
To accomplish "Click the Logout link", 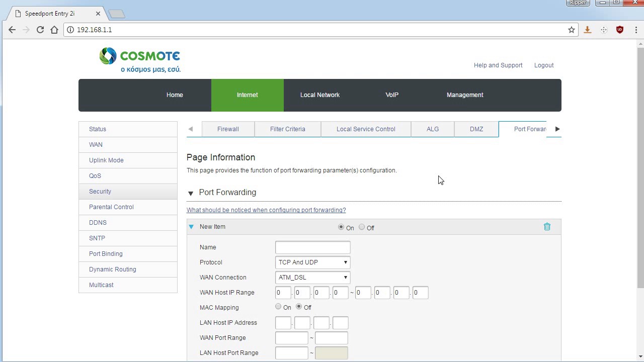I will [x=544, y=65].
